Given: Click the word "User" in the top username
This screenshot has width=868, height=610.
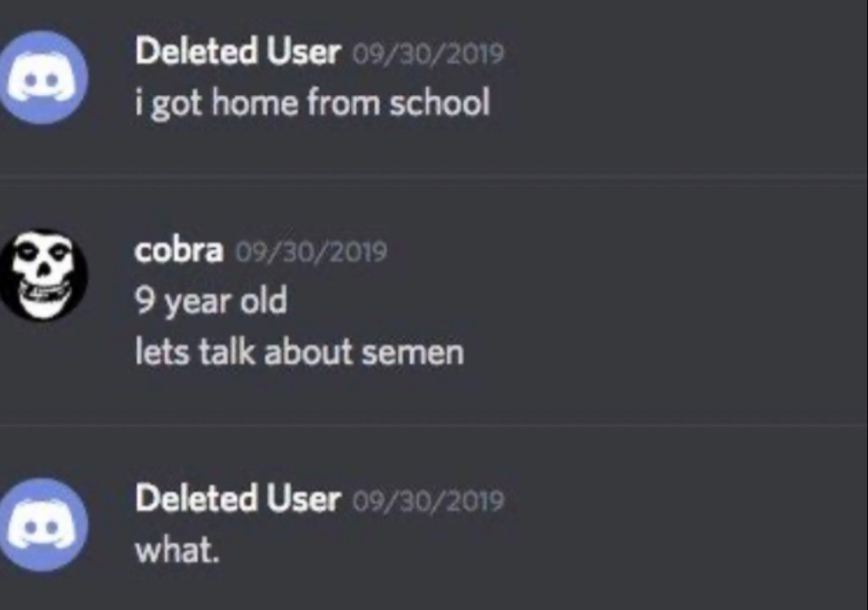Looking at the screenshot, I should 303,53.
